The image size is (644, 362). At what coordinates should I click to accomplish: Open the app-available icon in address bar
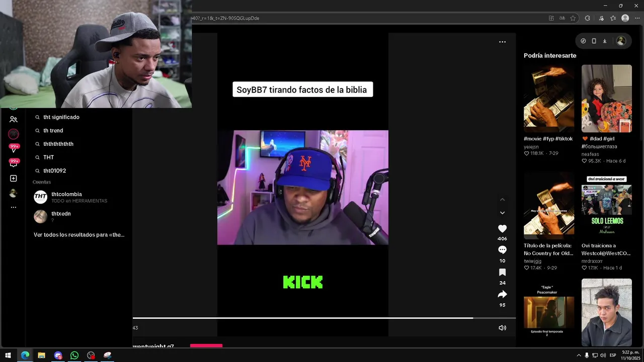[551, 18]
